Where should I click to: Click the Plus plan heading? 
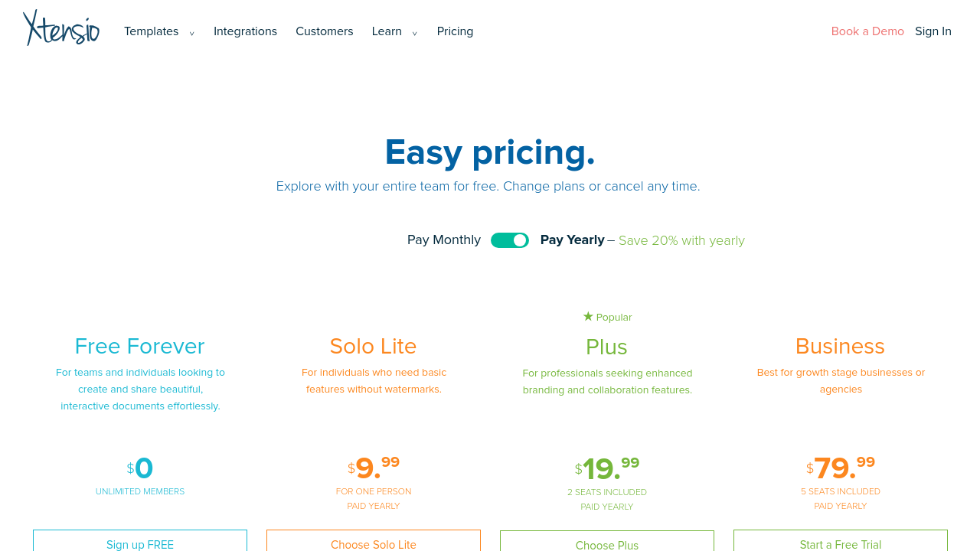click(x=606, y=347)
